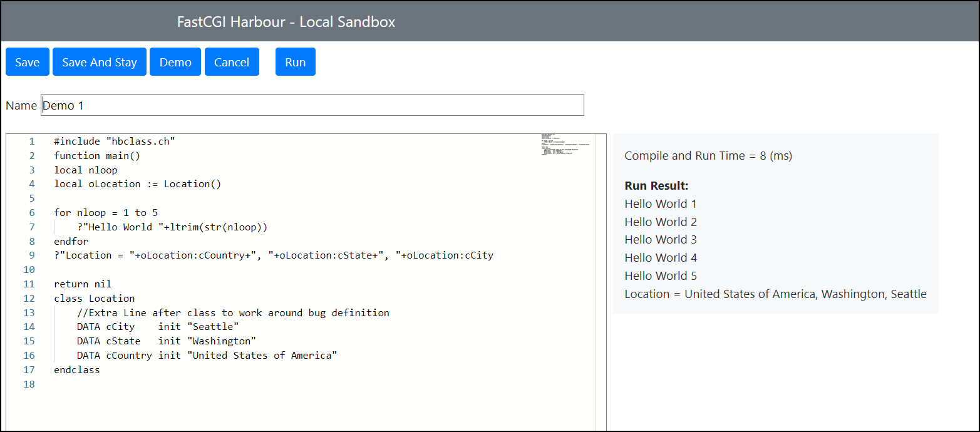Click the "return nil" statement

[x=83, y=284]
